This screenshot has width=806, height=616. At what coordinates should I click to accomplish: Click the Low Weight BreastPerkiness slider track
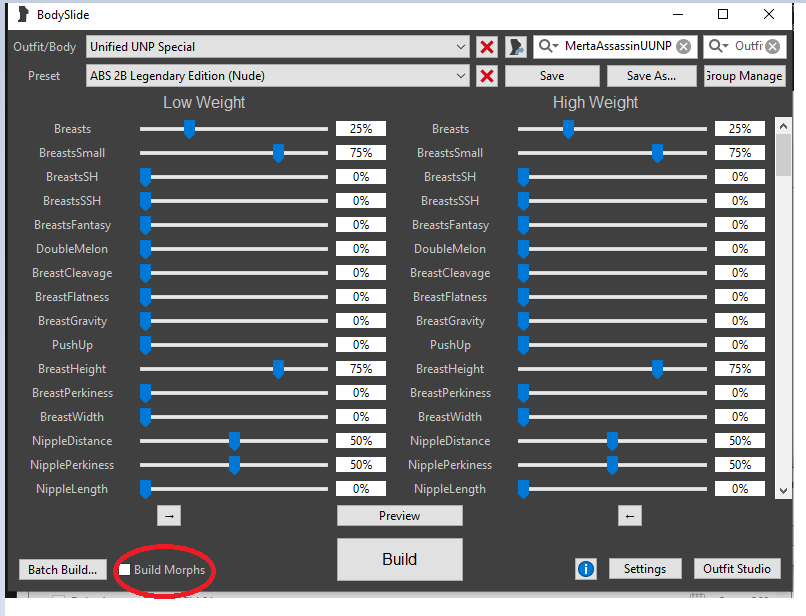coord(234,393)
